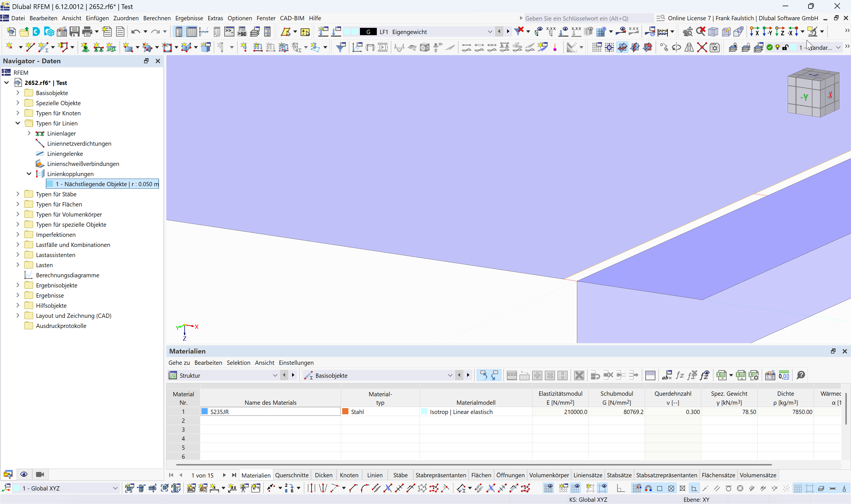Collapse the Linienkopplungen tree node
Screen dimensions: 851x504
29,174
